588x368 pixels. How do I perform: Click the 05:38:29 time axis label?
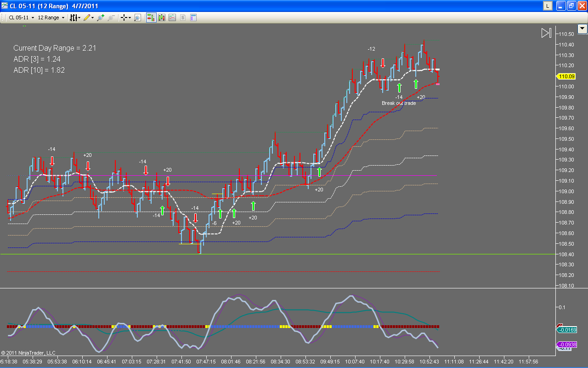pos(32,362)
